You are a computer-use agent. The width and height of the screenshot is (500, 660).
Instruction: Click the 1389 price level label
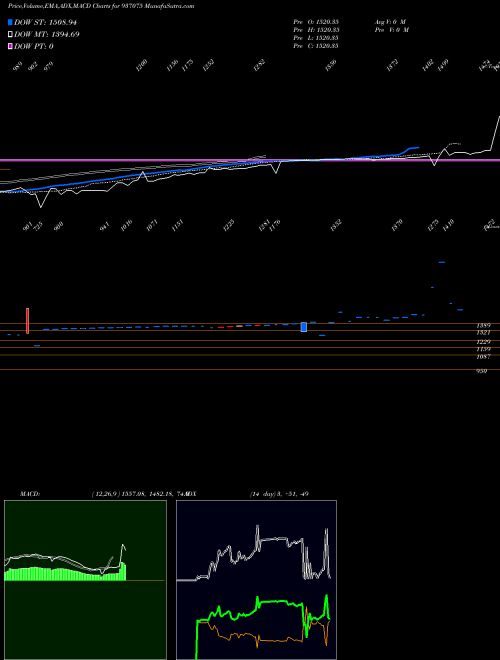(483, 326)
